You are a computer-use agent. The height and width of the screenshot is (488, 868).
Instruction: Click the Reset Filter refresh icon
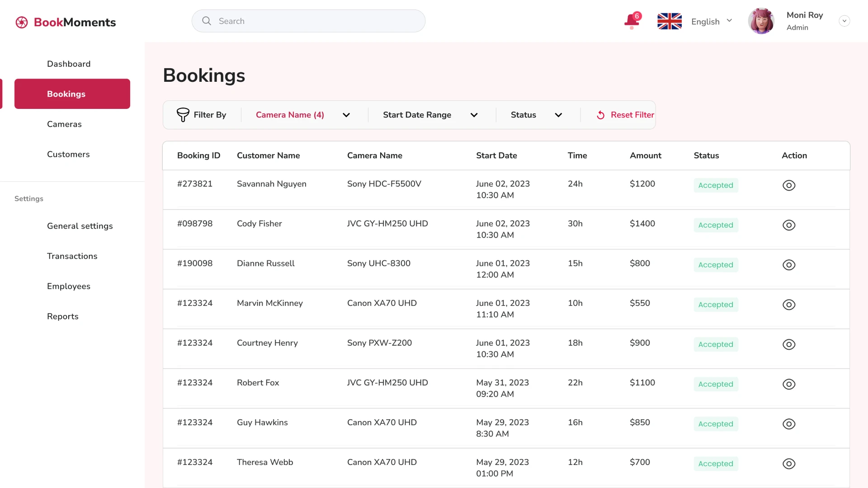click(600, 115)
